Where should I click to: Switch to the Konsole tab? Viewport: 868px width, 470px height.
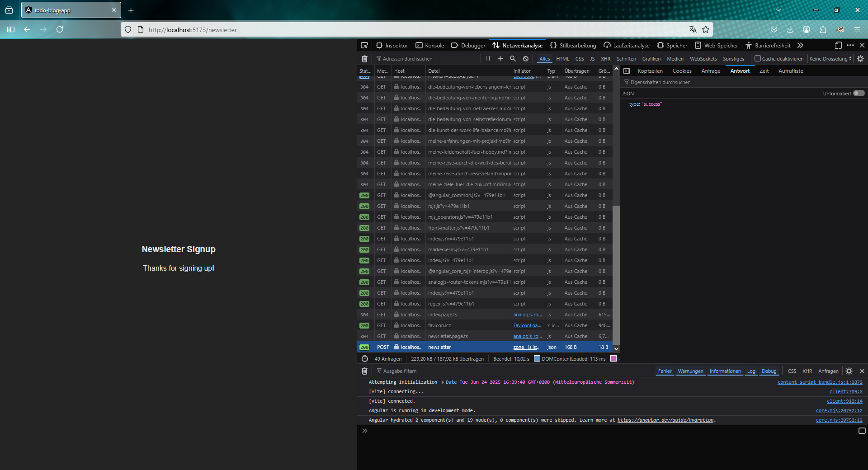coord(429,45)
